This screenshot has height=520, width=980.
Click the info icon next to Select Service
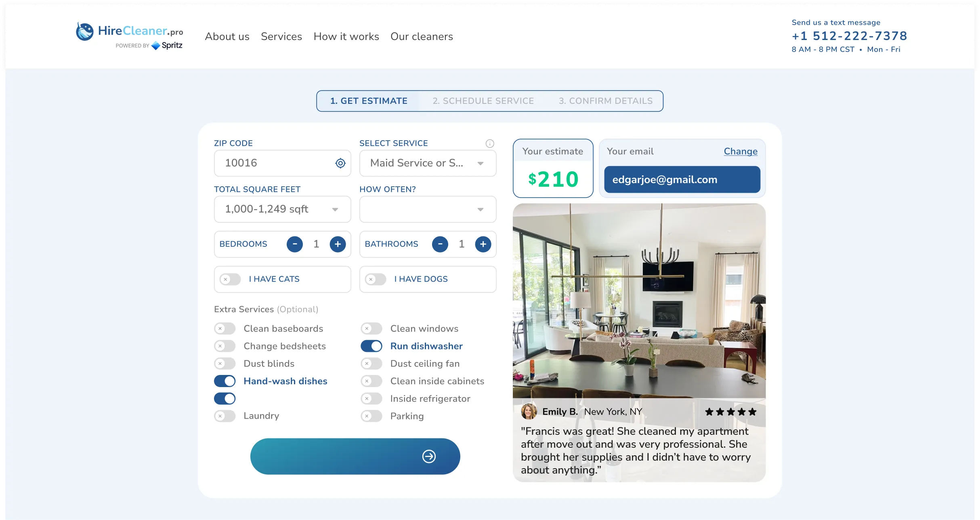pyautogui.click(x=490, y=143)
